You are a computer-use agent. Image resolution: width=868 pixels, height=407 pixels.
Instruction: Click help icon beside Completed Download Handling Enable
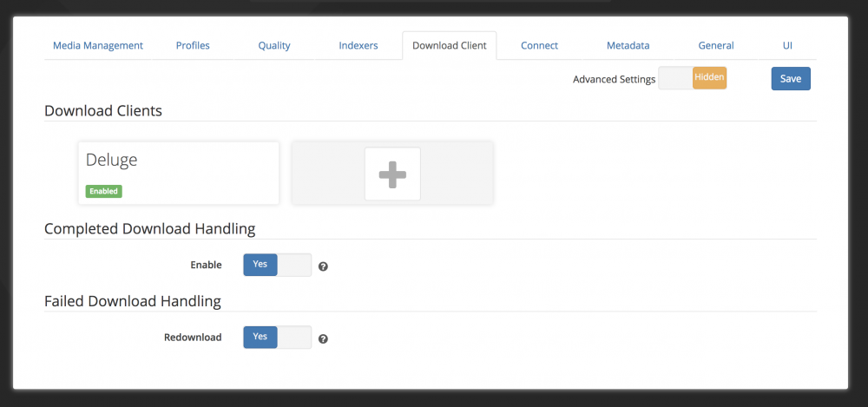pyautogui.click(x=323, y=266)
